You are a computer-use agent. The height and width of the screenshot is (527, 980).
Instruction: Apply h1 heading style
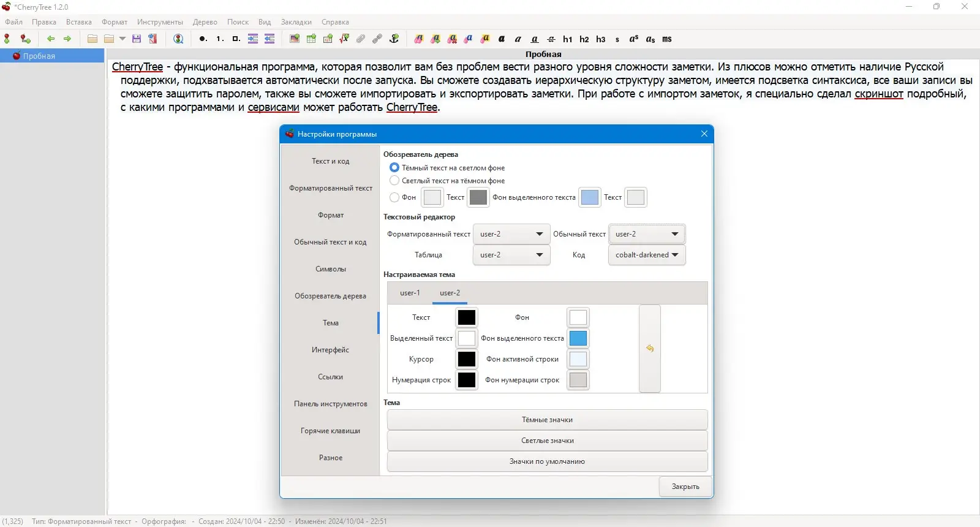click(568, 39)
